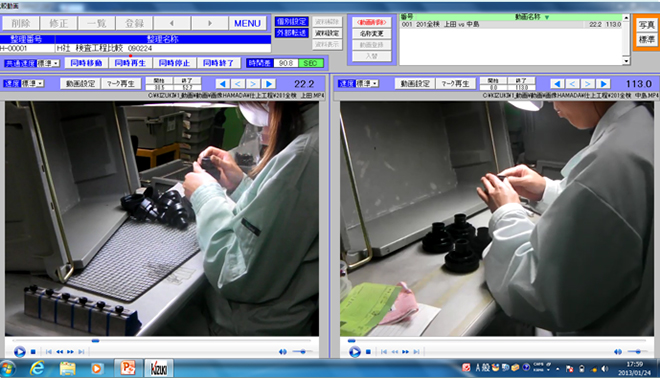
Task: Open the Kizuki app in the taskbar
Action: click(x=159, y=369)
